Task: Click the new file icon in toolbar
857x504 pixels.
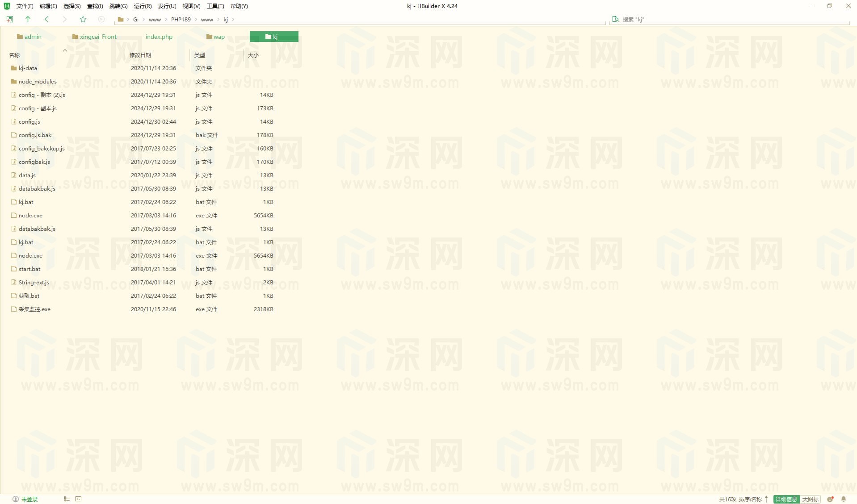Action: (10, 19)
